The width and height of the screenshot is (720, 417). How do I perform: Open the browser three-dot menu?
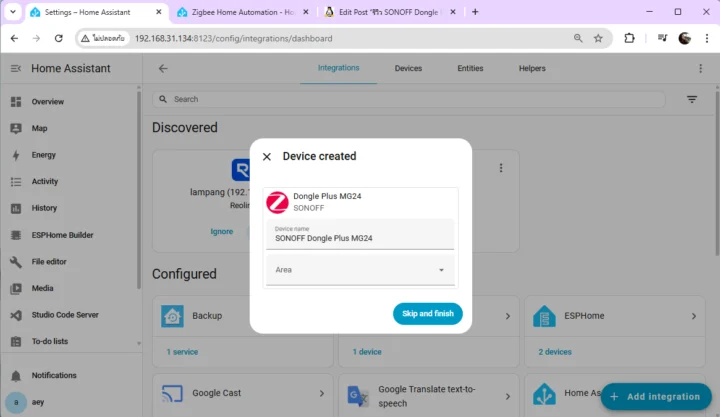[x=707, y=39]
